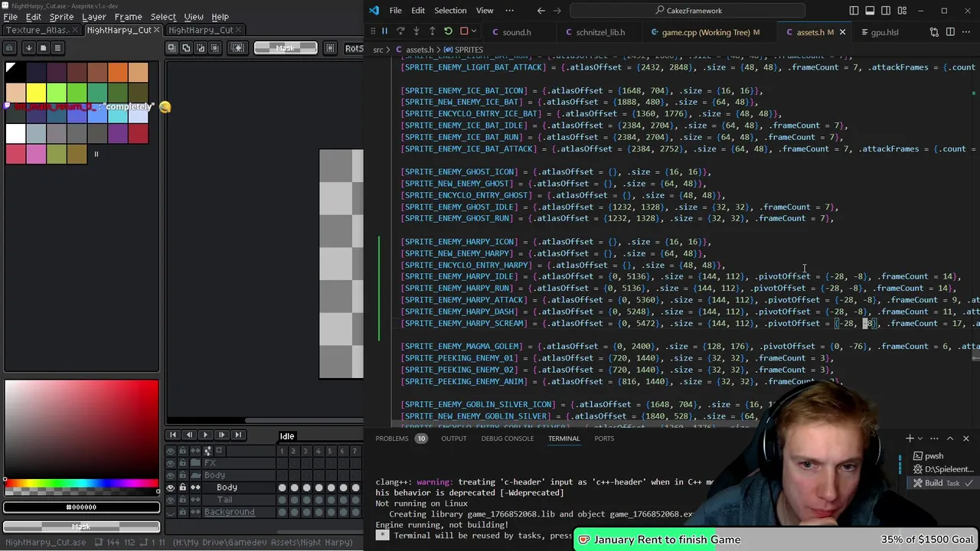The image size is (980, 551).
Task: Toggle visibility eye of Tail layer
Action: pyautogui.click(x=171, y=500)
